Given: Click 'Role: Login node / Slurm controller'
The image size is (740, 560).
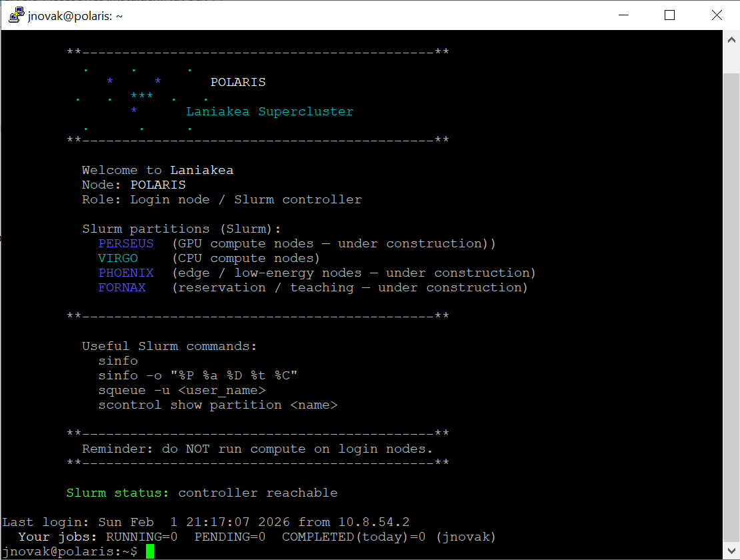Looking at the screenshot, I should click(x=222, y=199).
